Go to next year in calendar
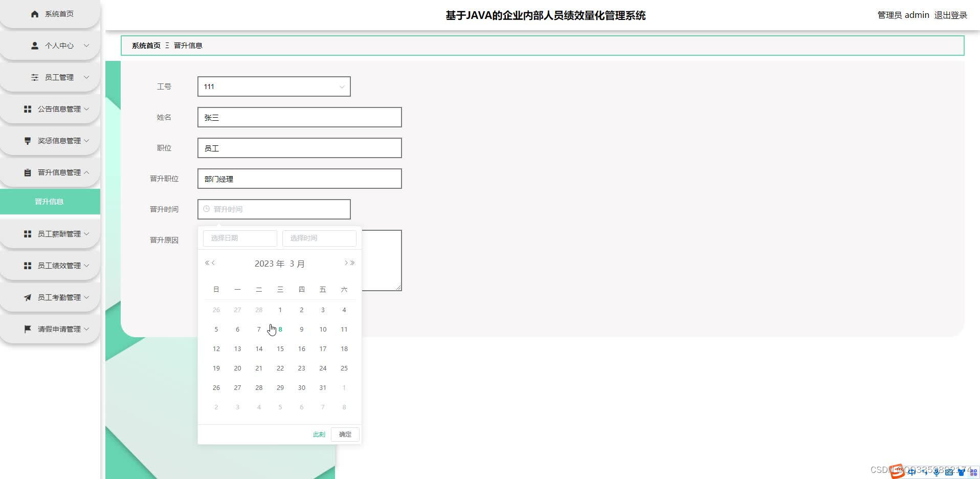 pyautogui.click(x=352, y=263)
